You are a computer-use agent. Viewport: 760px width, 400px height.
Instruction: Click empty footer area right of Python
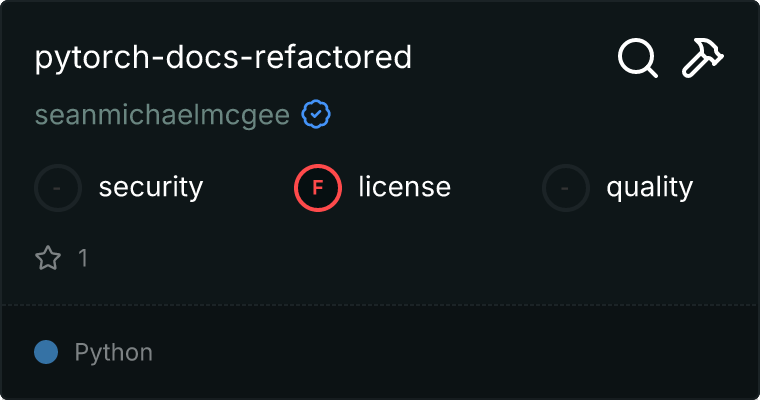pyautogui.click(x=450, y=352)
